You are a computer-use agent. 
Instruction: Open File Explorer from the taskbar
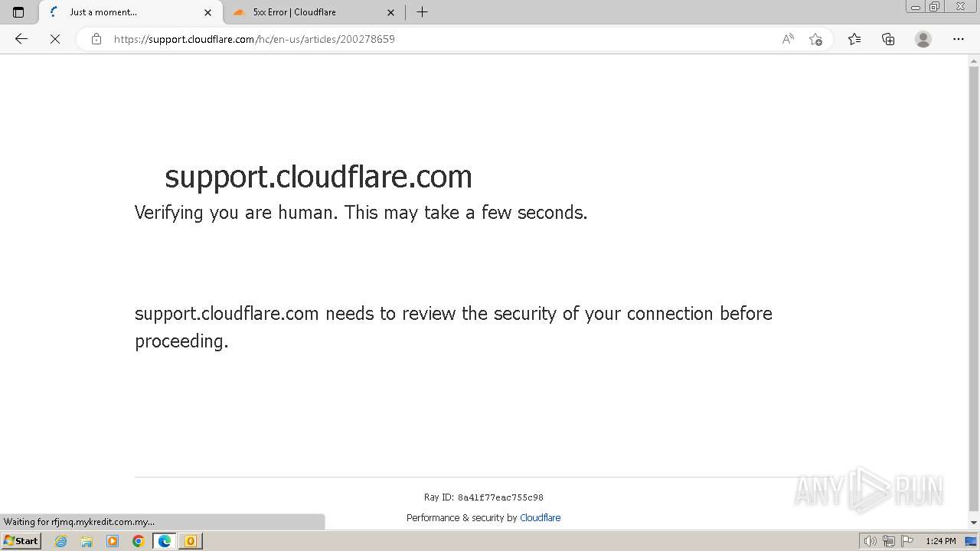click(87, 541)
